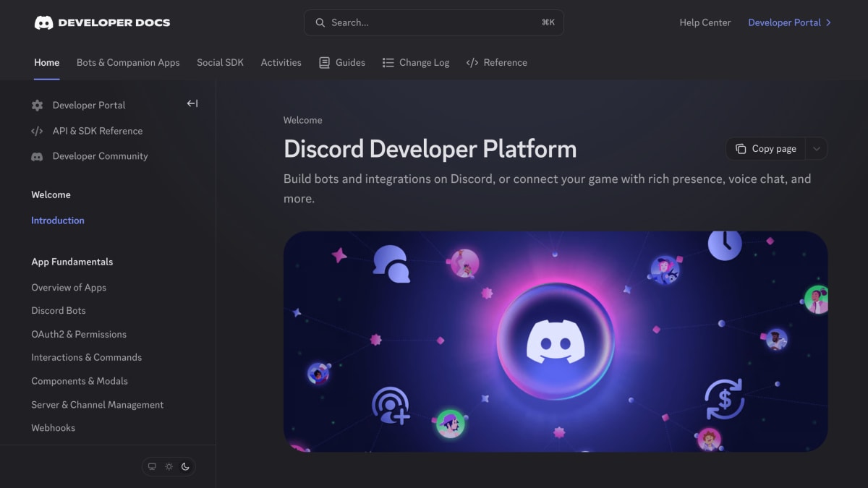The width and height of the screenshot is (868, 488).
Task: Click the Reference code brackets icon
Action: (472, 63)
